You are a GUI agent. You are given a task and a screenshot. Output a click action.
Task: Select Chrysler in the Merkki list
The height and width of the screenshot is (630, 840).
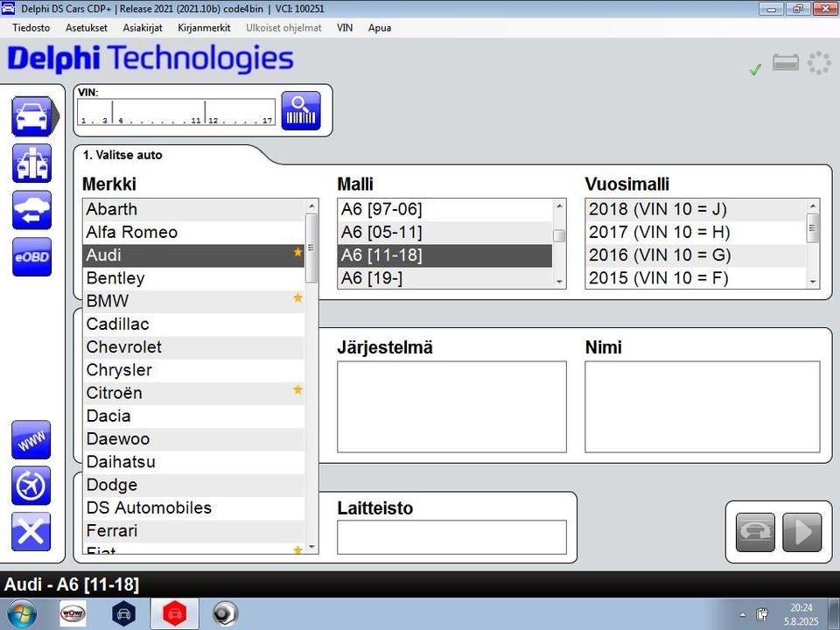click(194, 371)
